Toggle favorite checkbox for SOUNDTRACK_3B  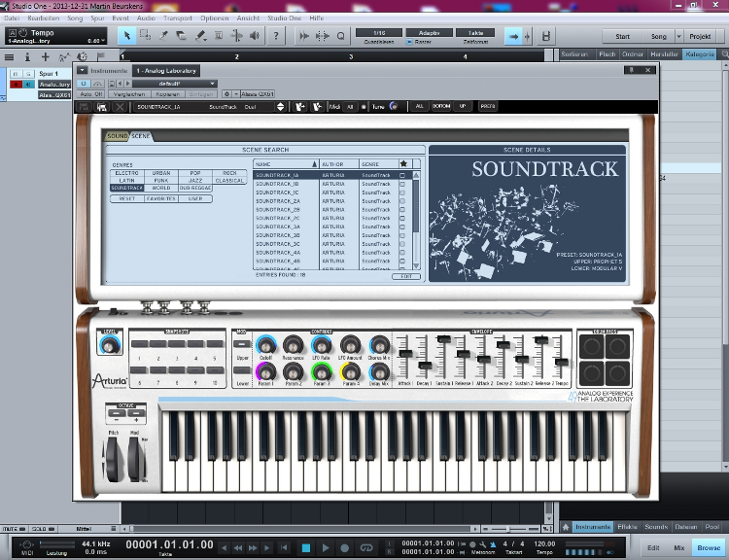402,235
